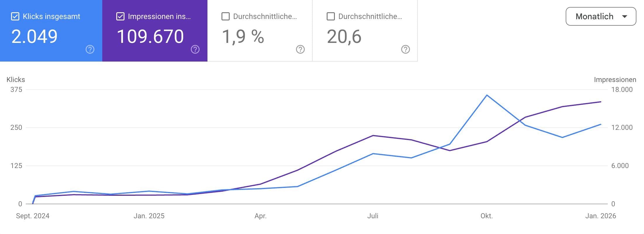Click the 2.049 total clicks value
This screenshot has width=644, height=234.
pyautogui.click(x=35, y=36)
